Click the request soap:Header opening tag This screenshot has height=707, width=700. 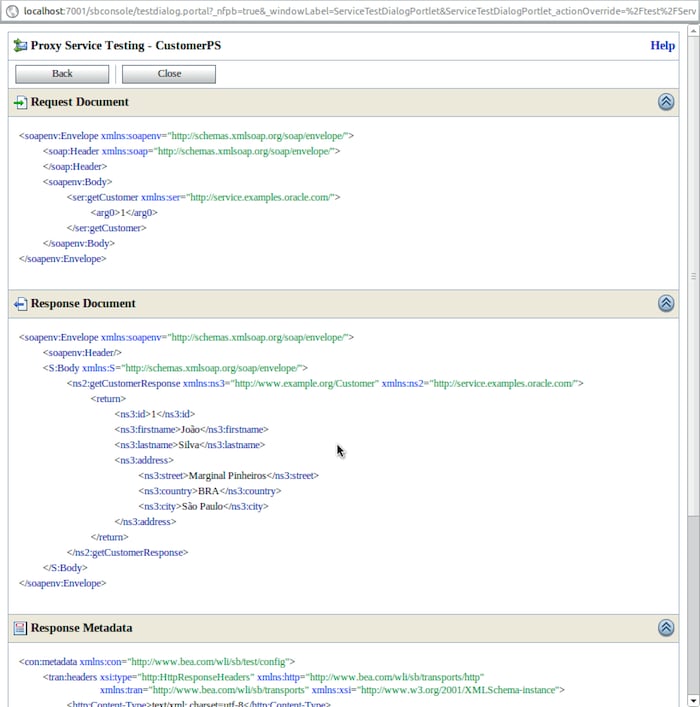coord(191,151)
